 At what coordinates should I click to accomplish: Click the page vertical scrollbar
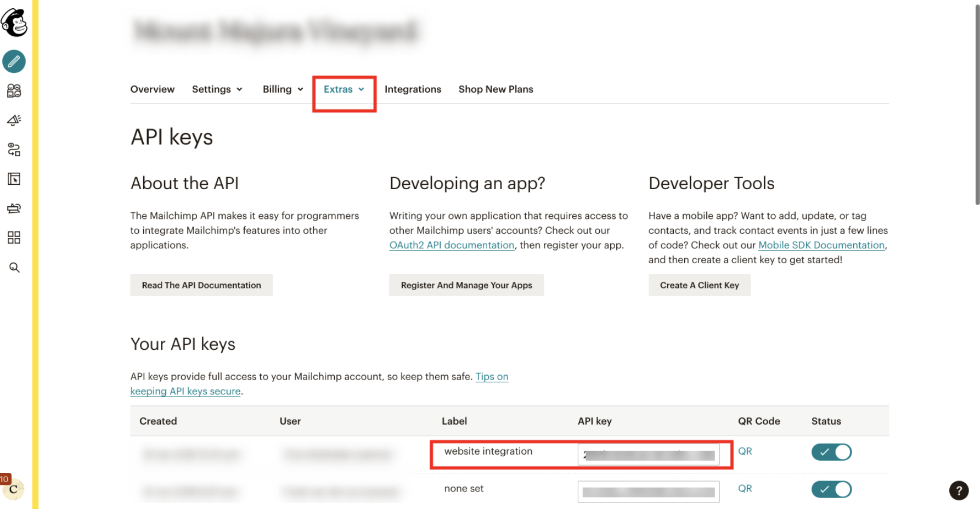pyautogui.click(x=977, y=104)
